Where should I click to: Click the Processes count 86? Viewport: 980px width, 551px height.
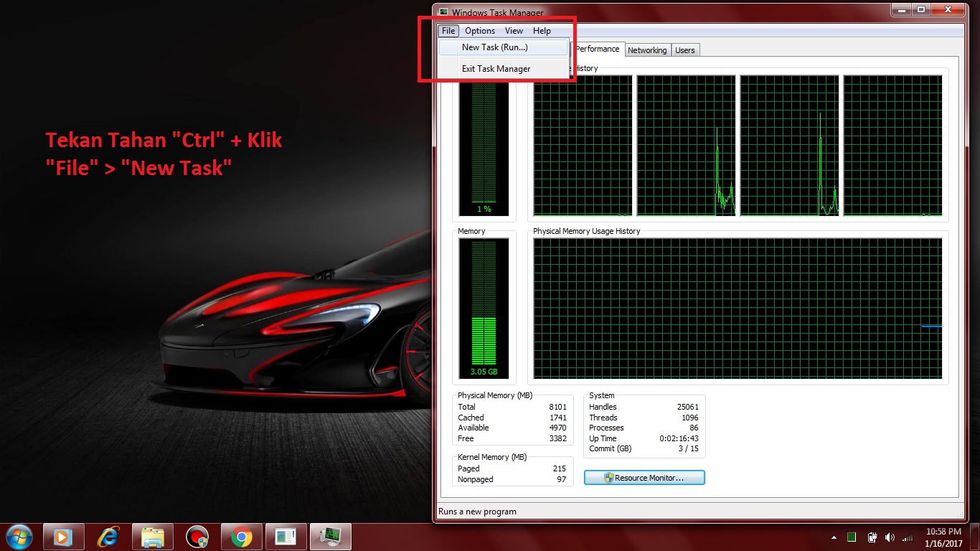(x=694, y=428)
